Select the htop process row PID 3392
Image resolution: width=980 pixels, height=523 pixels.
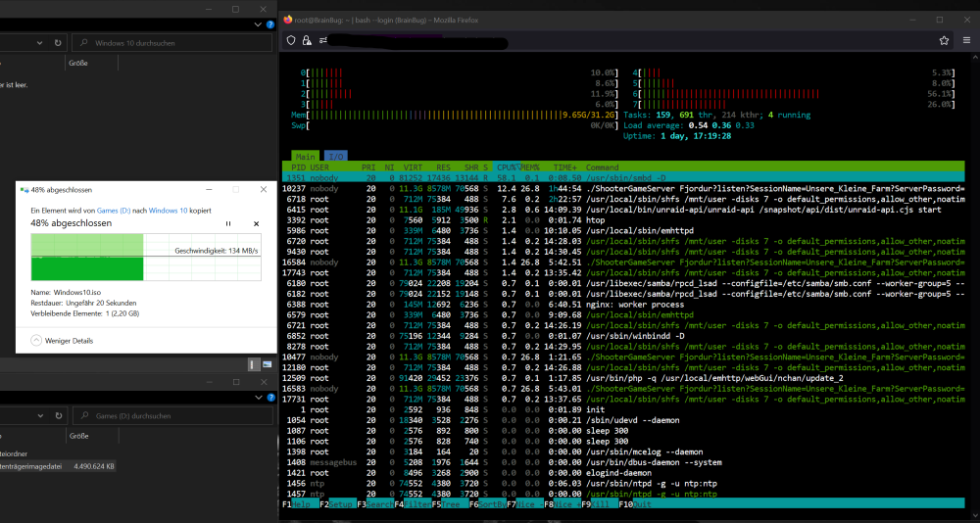(x=623, y=220)
